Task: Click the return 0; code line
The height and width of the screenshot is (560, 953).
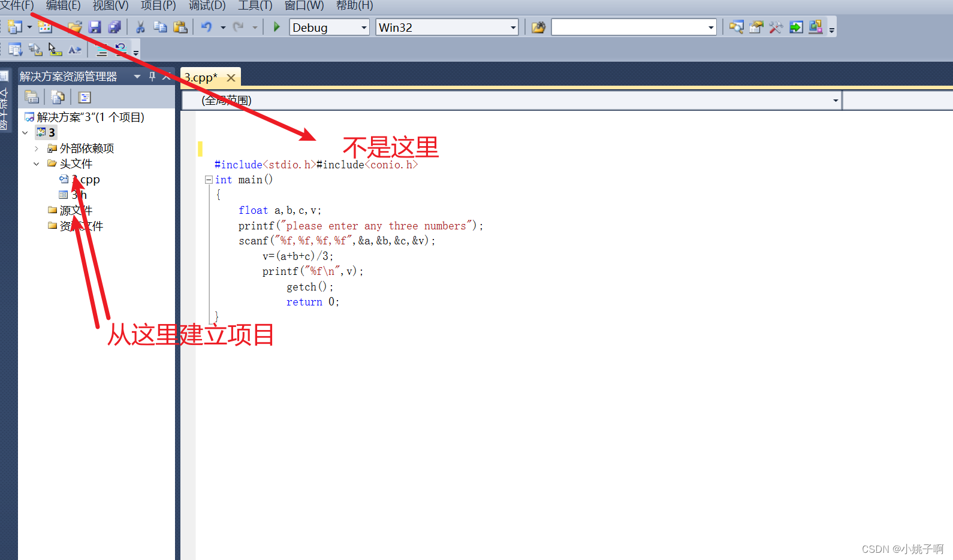Action: pos(313,302)
